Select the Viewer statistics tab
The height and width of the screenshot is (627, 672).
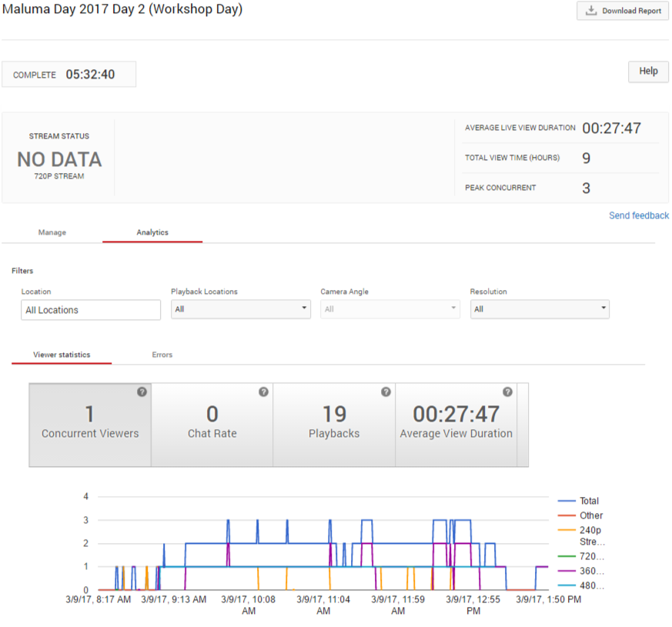[x=62, y=355]
